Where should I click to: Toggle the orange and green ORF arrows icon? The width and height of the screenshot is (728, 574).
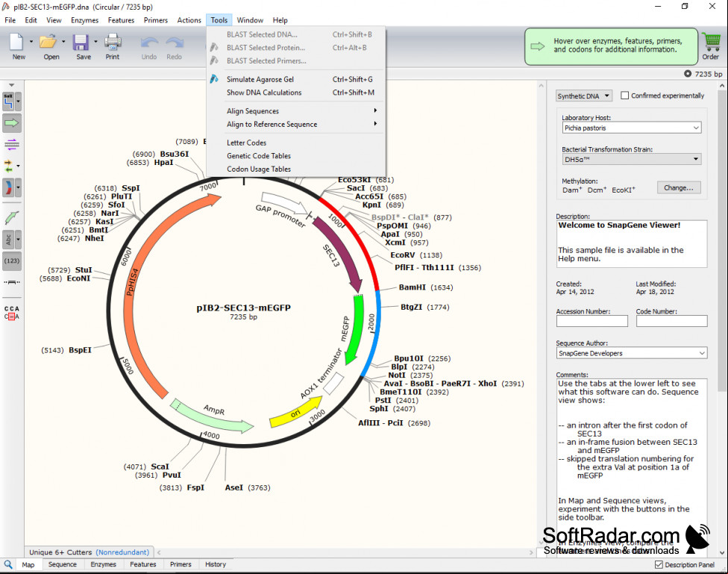click(8, 166)
